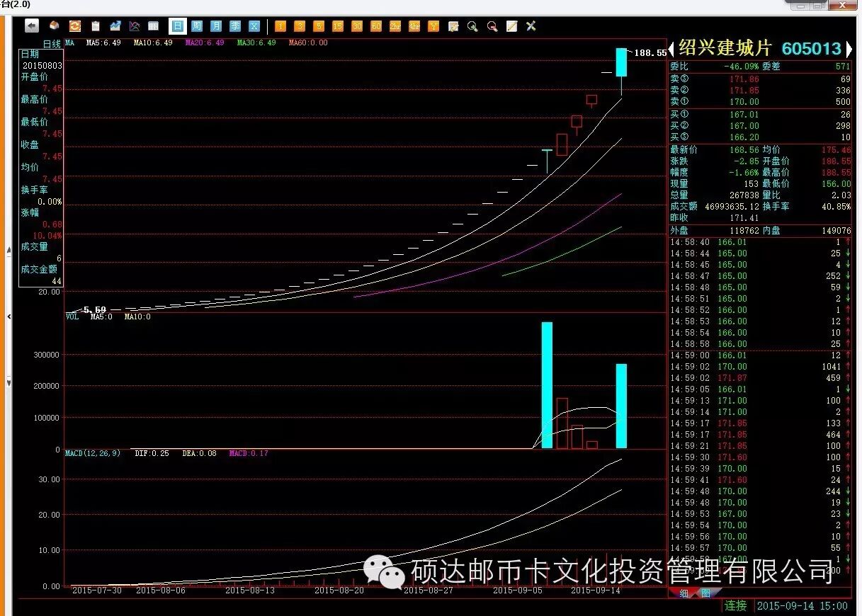
Task: Click the zoom in magnifier icon
Action: 472,26
